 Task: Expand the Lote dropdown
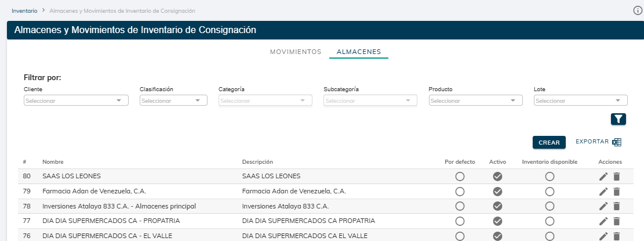tap(580, 100)
